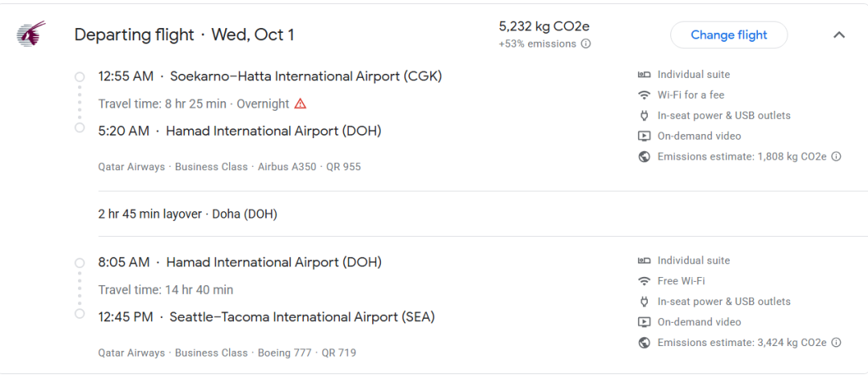Click first flight's on-demand video icon
The width and height of the screenshot is (868, 383).
[x=644, y=136]
